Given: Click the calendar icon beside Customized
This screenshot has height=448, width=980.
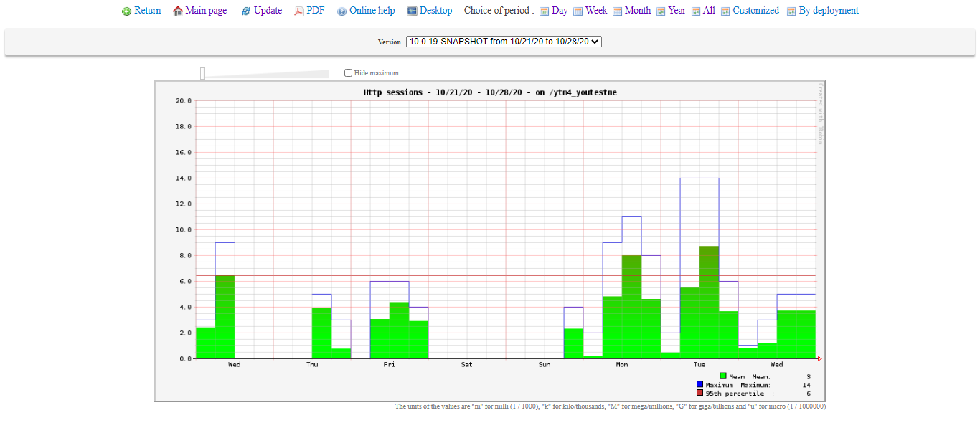Looking at the screenshot, I should pos(725,11).
